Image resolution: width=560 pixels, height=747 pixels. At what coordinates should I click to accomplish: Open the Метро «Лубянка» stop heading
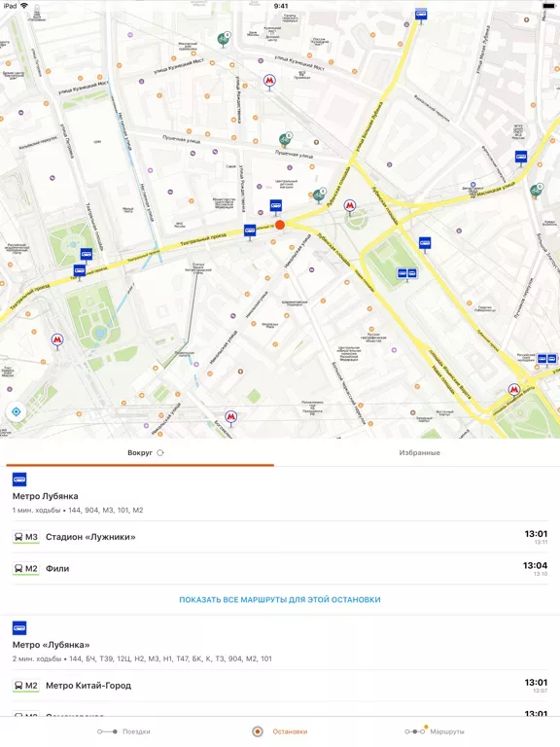(51, 645)
